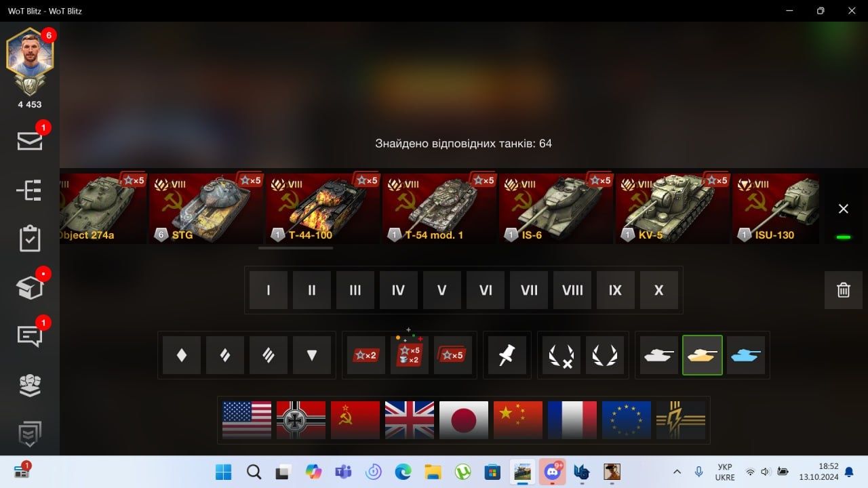The image size is (868, 488).
Task: Select the T-44-100 tank card
Action: 323,209
